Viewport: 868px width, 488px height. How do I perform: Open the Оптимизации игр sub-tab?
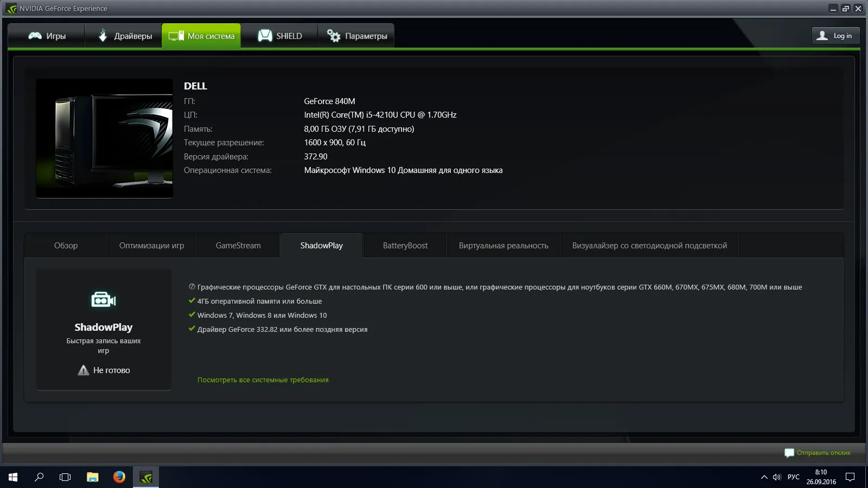(x=151, y=246)
